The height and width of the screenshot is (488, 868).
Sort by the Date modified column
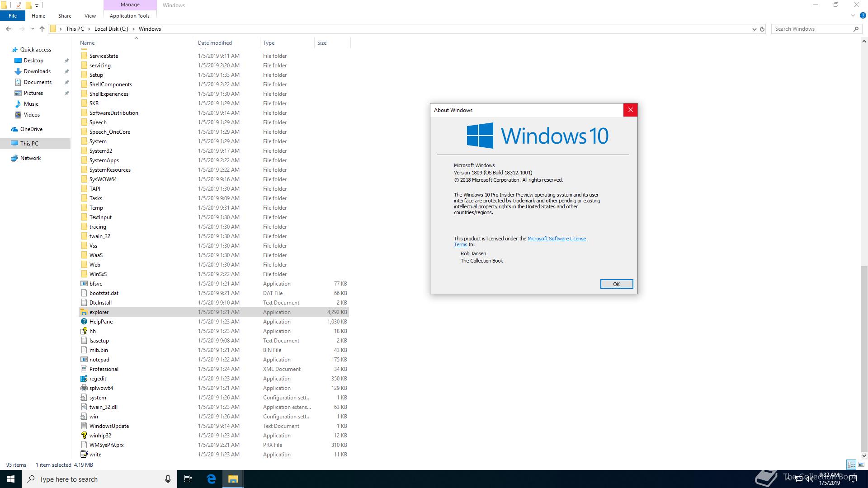pos(228,43)
